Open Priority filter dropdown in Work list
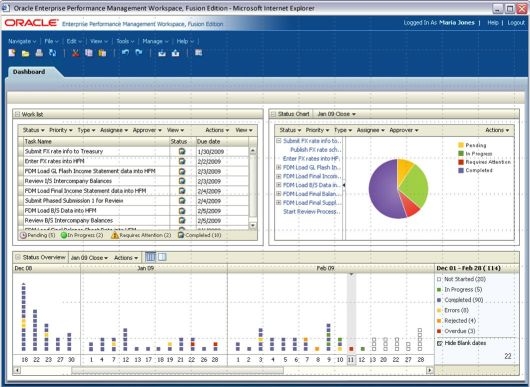Viewport: 530px width, 387px height. (61, 130)
